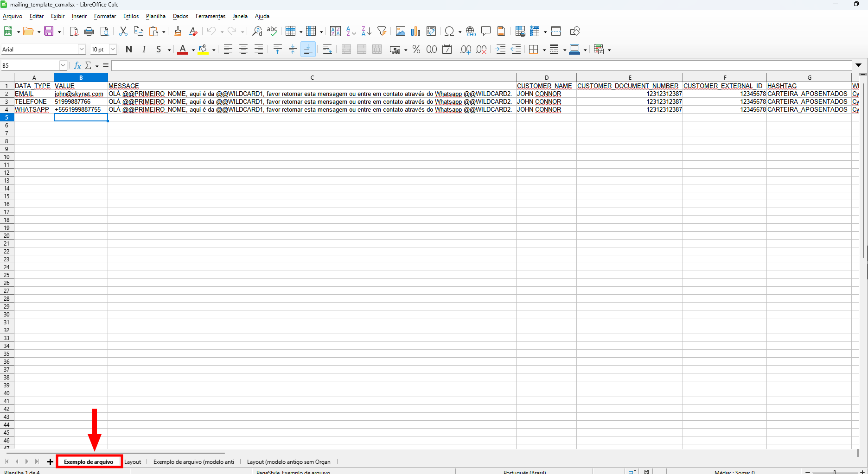Screen dimensions: 868x474
Task: Expand the formula bar arrow
Action: pos(859,65)
